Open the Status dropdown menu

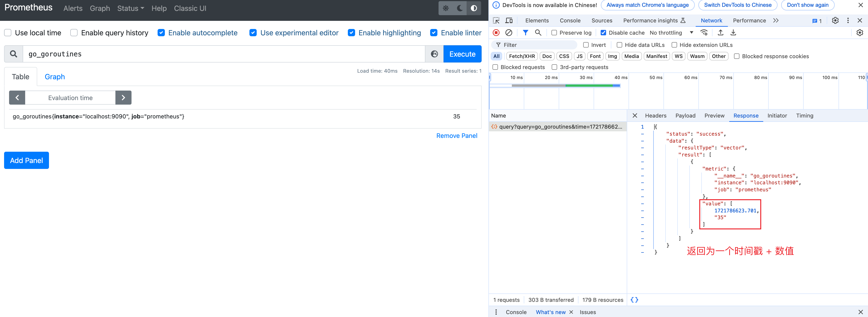click(x=130, y=8)
